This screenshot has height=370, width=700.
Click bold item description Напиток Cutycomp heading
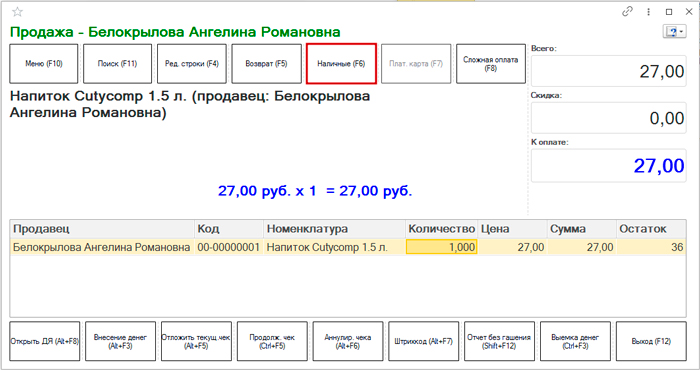tap(190, 104)
